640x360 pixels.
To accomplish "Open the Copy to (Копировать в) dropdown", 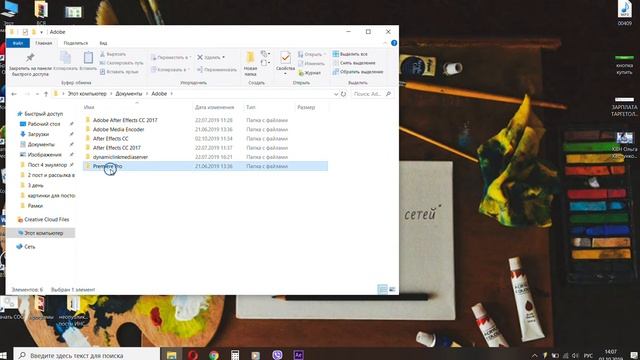I will click(170, 70).
